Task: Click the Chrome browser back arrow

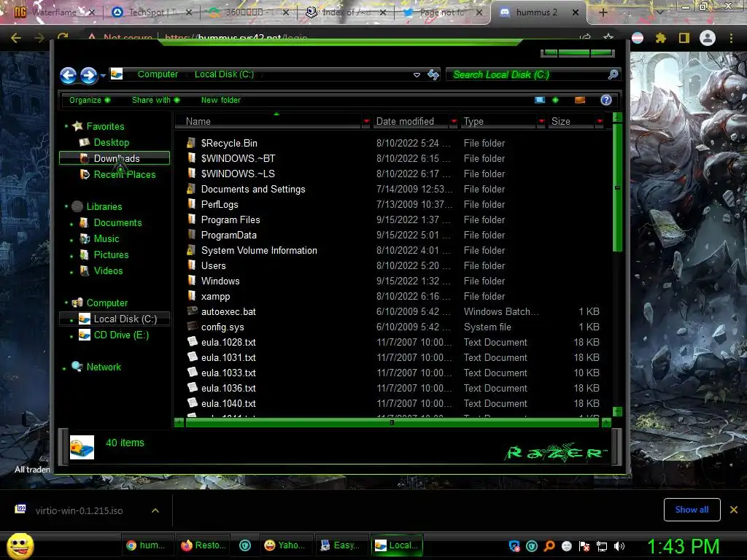Action: coord(16,38)
